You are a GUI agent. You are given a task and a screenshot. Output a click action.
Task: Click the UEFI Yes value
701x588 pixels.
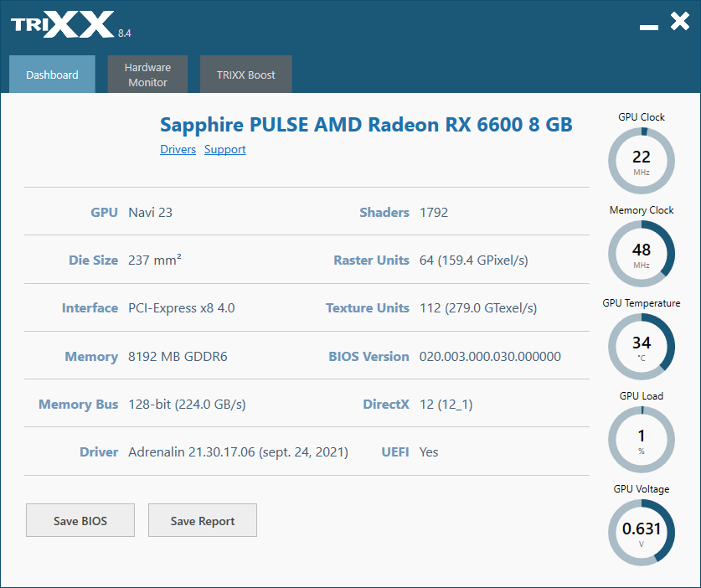429,452
